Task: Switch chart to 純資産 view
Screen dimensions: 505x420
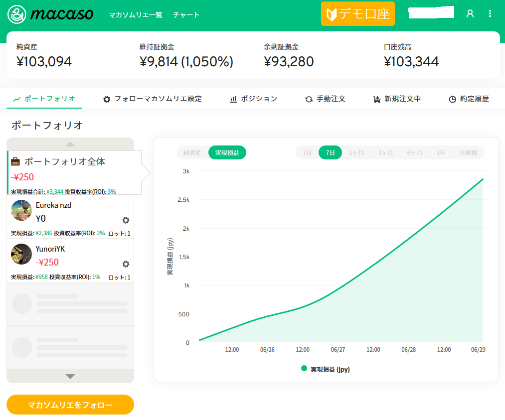Action: coord(192,153)
